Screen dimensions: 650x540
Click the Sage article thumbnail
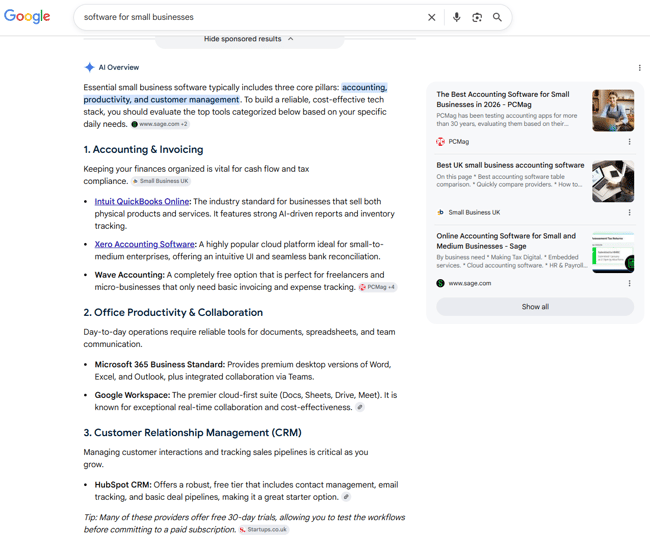point(613,252)
